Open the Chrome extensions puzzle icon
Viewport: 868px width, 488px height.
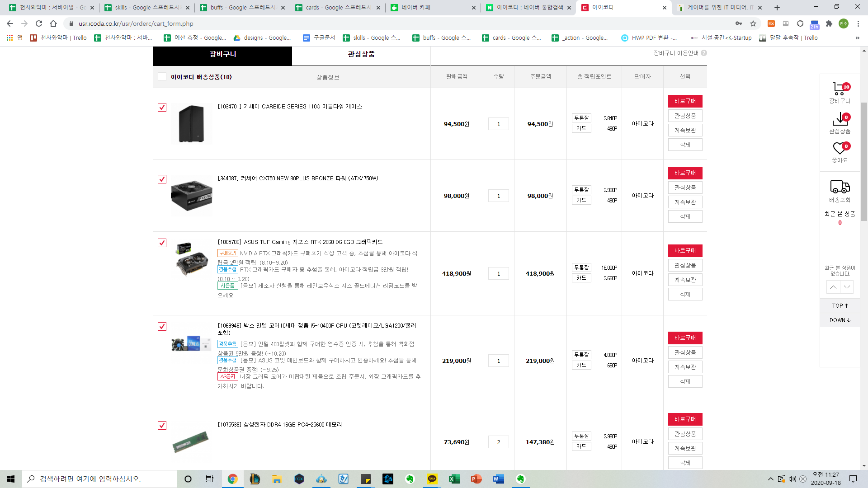(x=829, y=23)
